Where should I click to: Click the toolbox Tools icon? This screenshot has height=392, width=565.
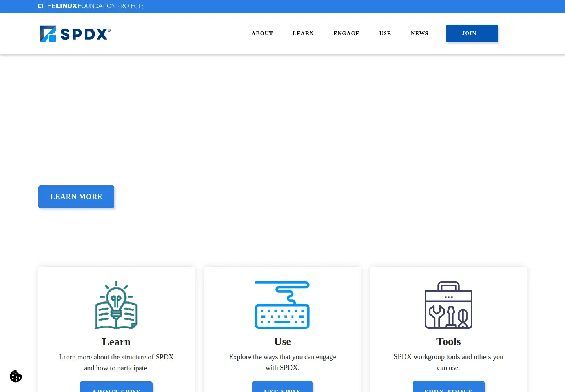click(448, 305)
